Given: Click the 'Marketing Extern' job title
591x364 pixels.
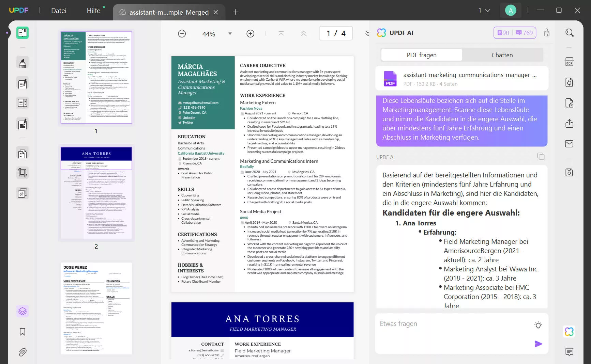Looking at the screenshot, I should pos(258,102).
